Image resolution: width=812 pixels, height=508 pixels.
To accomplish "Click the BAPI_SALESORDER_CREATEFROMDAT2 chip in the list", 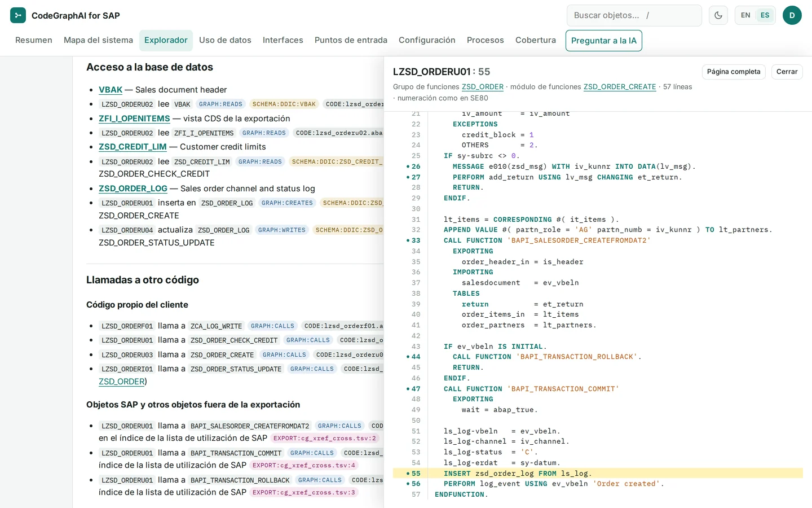I will 250,426.
